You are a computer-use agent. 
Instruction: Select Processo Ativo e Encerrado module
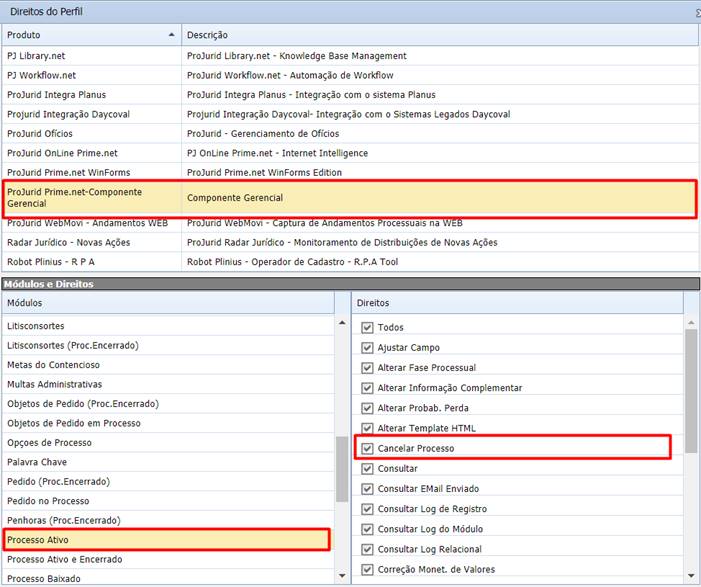coord(168,559)
